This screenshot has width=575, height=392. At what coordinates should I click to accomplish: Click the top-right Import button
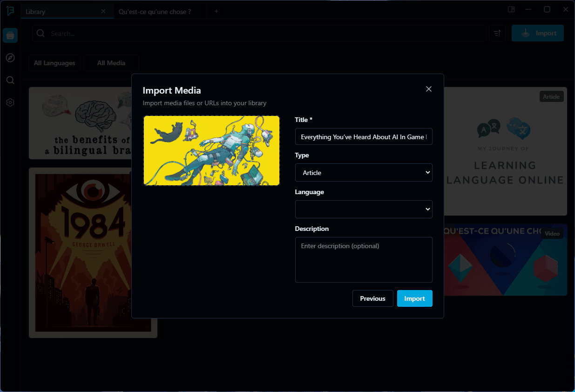coord(538,34)
